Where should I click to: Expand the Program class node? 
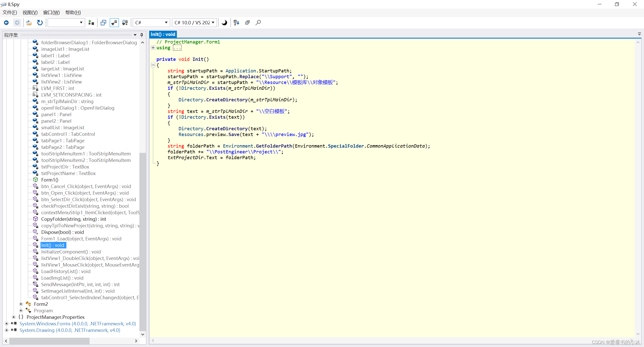[21, 311]
